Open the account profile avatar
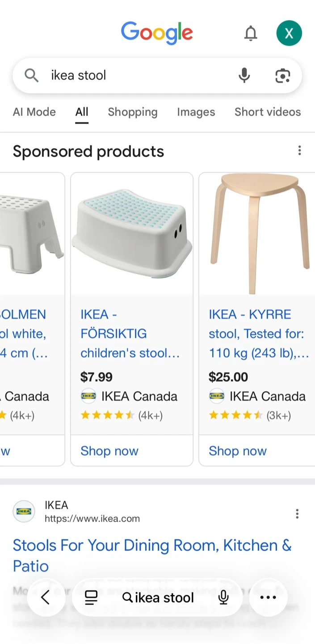Screen dimensions: 315x644 point(289,33)
